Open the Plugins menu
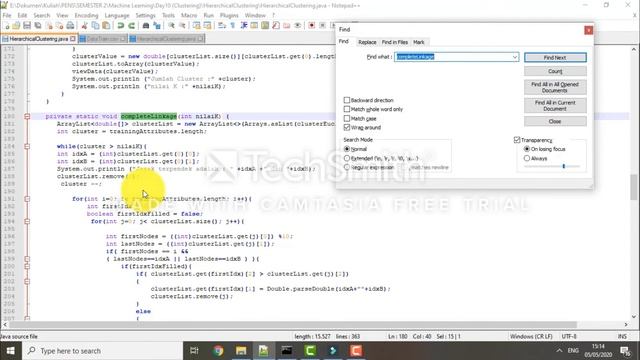This screenshot has width=640, height=360. [x=229, y=15]
